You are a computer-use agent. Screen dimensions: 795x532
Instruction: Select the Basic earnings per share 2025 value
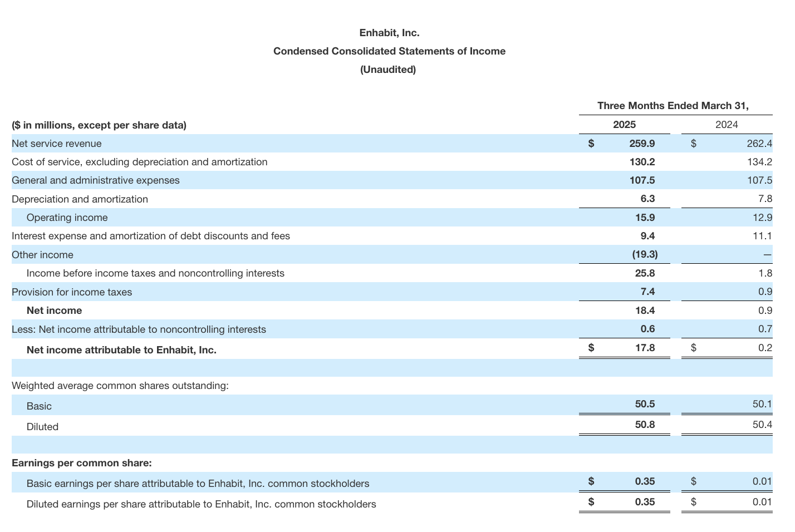pyautogui.click(x=645, y=481)
